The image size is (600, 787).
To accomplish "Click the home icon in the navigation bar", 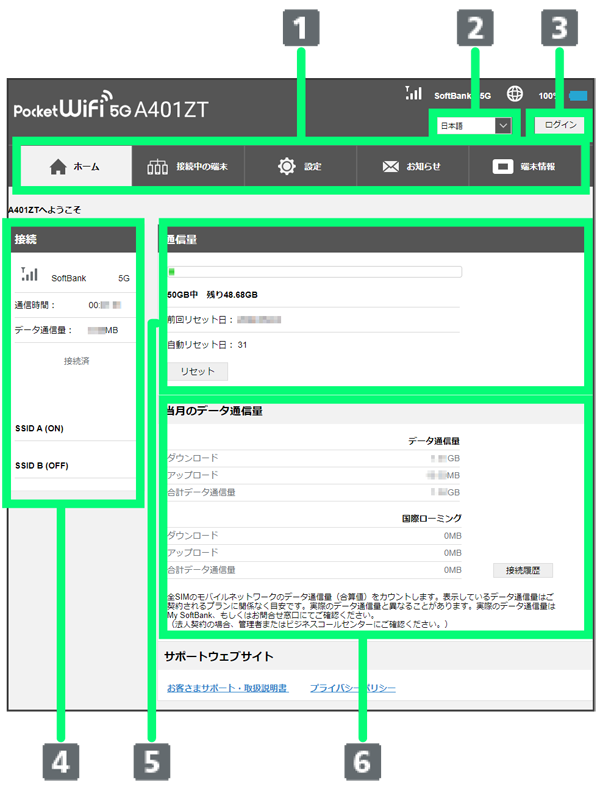I will pyautogui.click(x=58, y=167).
